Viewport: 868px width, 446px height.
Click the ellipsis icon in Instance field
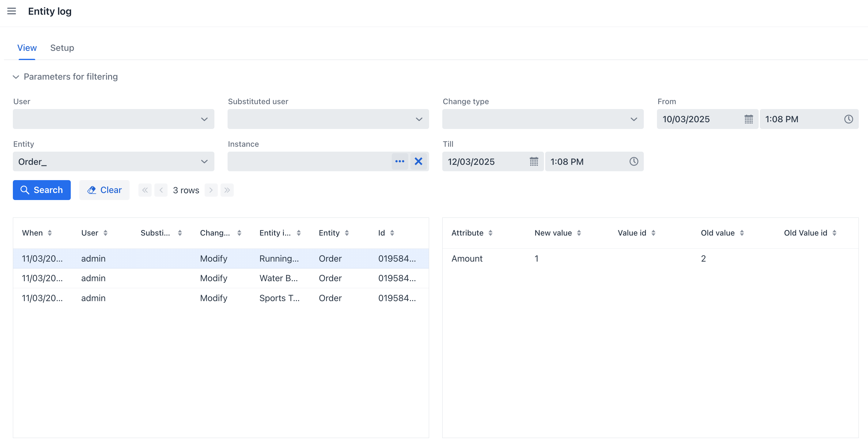tap(399, 161)
